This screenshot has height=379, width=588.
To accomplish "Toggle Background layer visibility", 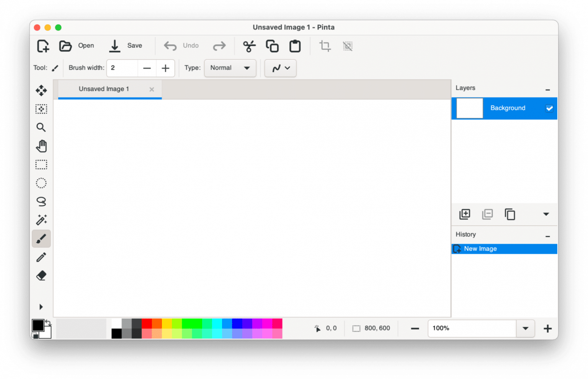I will click(x=549, y=108).
